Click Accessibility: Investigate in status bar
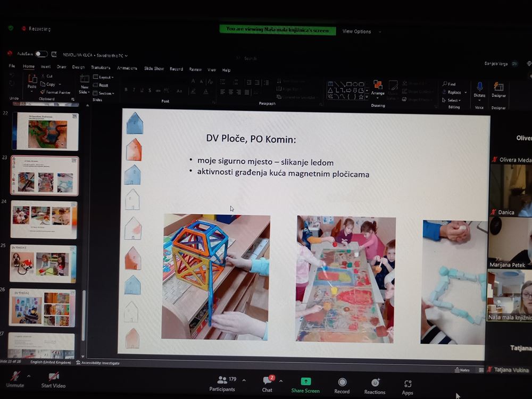 pos(98,363)
